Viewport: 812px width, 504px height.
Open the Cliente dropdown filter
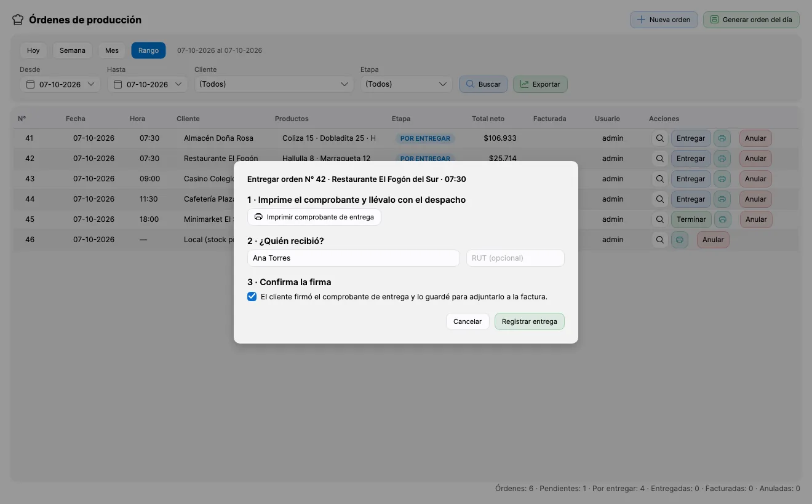[274, 84]
